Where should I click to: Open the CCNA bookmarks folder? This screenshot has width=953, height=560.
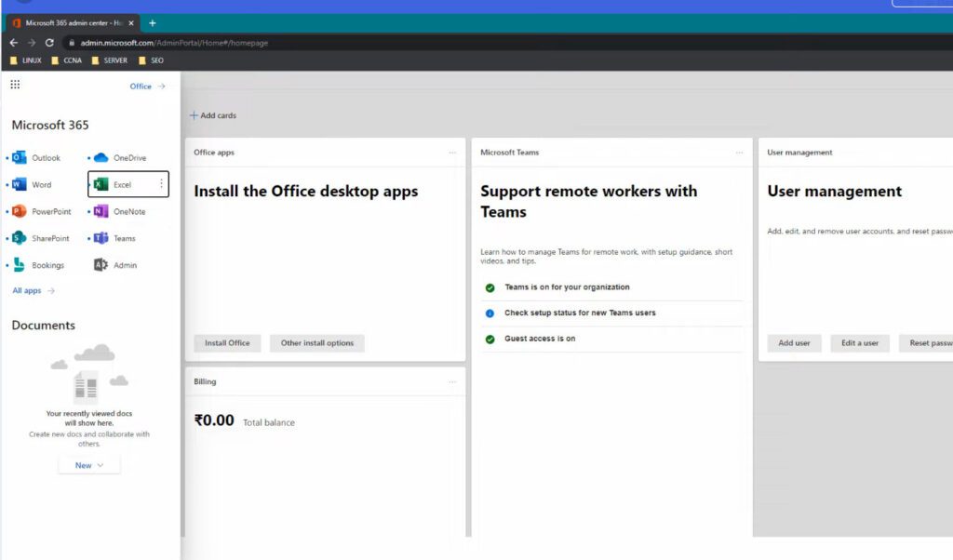tap(66, 60)
